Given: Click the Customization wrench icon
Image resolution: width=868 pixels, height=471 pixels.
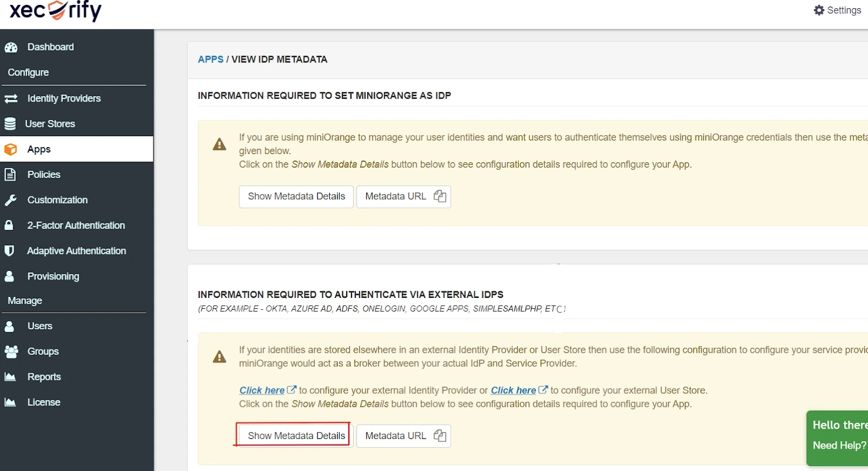Looking at the screenshot, I should pos(10,200).
